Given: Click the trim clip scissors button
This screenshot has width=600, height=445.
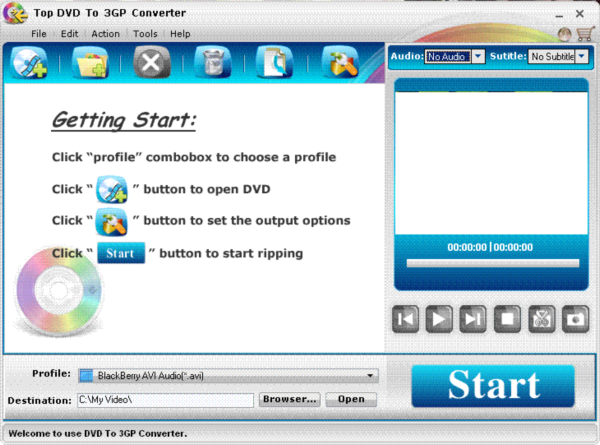Looking at the screenshot, I should (541, 319).
